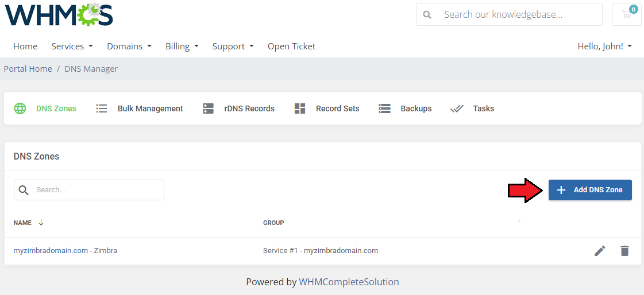The height and width of the screenshot is (295, 644).
Task: Click the rDNS Records server icon
Action: (208, 108)
